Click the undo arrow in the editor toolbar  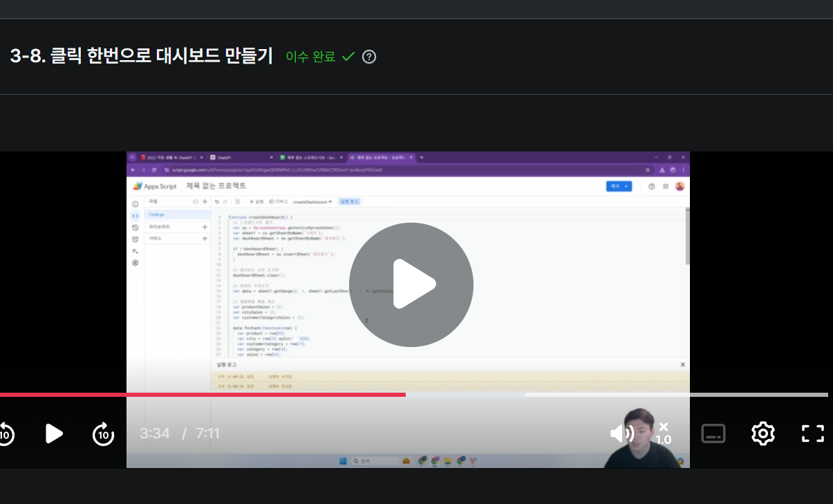pyautogui.click(x=217, y=202)
